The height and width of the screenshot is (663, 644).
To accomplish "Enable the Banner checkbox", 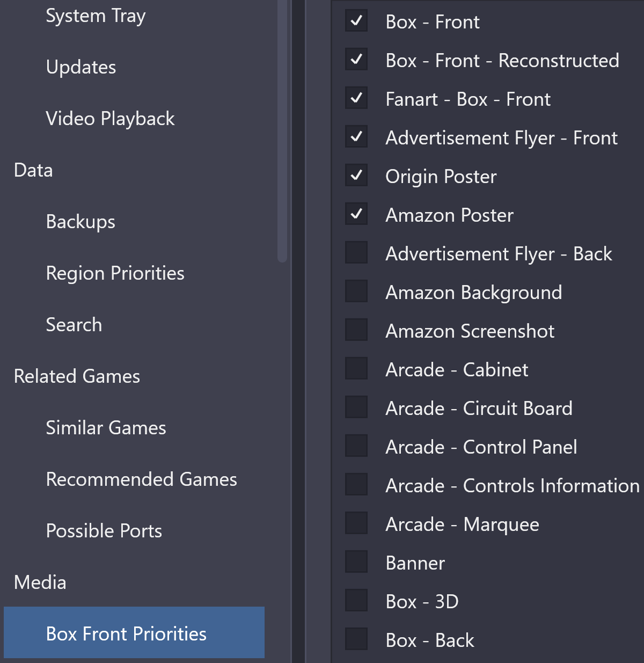I will (x=356, y=562).
